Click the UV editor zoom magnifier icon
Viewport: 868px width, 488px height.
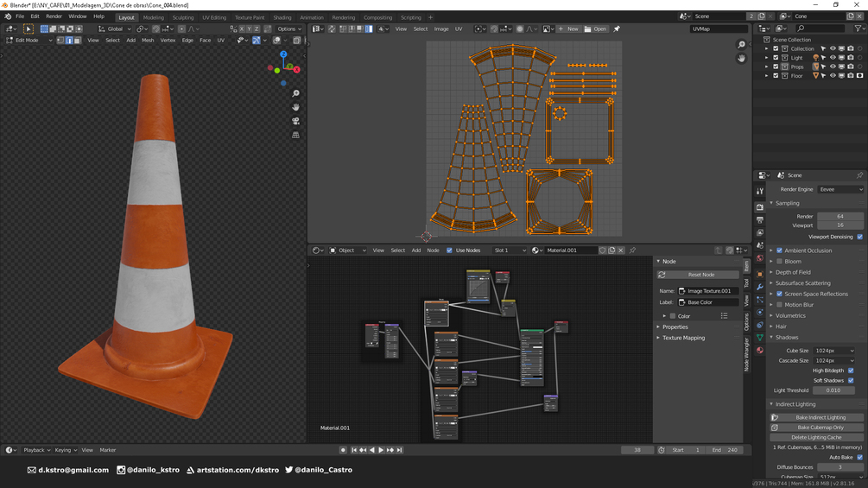click(x=741, y=45)
